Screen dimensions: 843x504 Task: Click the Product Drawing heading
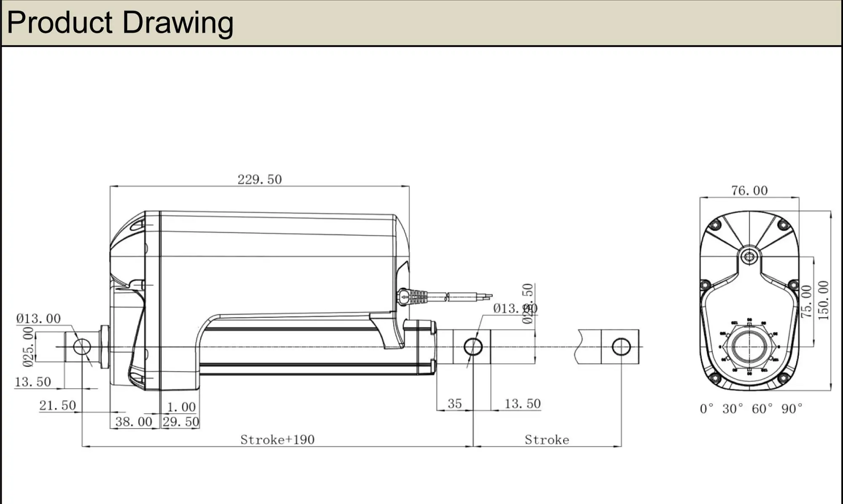tap(120, 23)
